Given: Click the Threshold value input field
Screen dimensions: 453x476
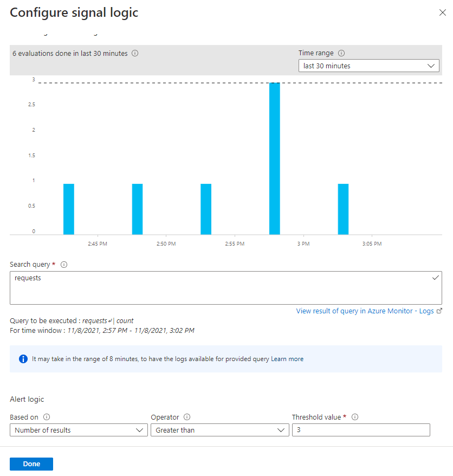Looking at the screenshot, I should tap(361, 430).
